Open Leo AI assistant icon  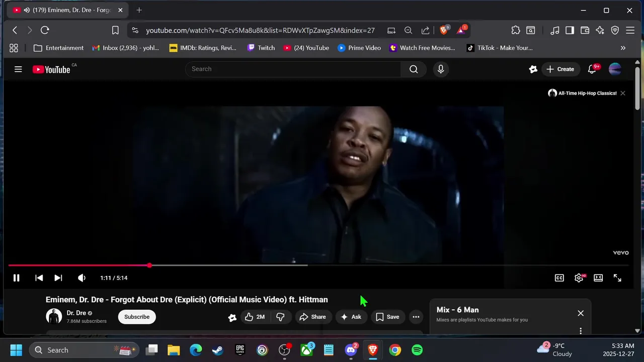pos(600,30)
